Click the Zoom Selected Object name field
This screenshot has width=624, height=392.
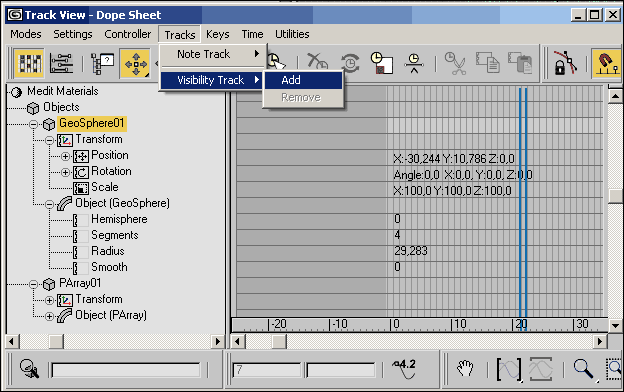click(126, 370)
